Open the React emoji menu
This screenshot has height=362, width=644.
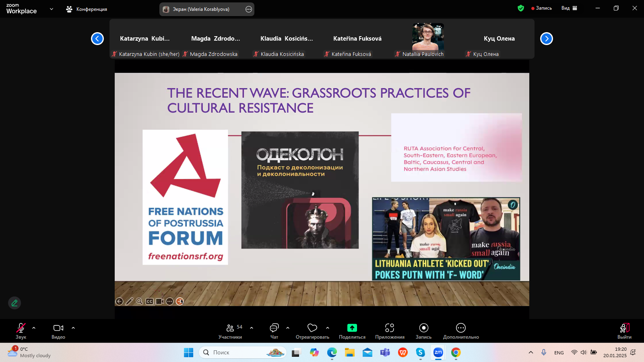(x=312, y=331)
